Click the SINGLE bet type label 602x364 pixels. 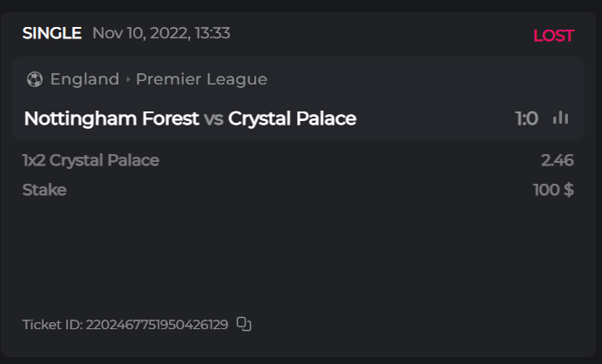coord(51,34)
